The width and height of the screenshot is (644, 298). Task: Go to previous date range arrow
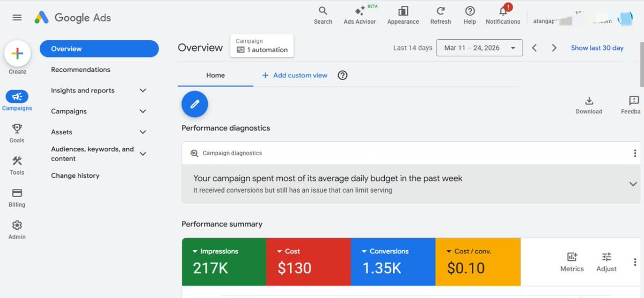tap(535, 48)
